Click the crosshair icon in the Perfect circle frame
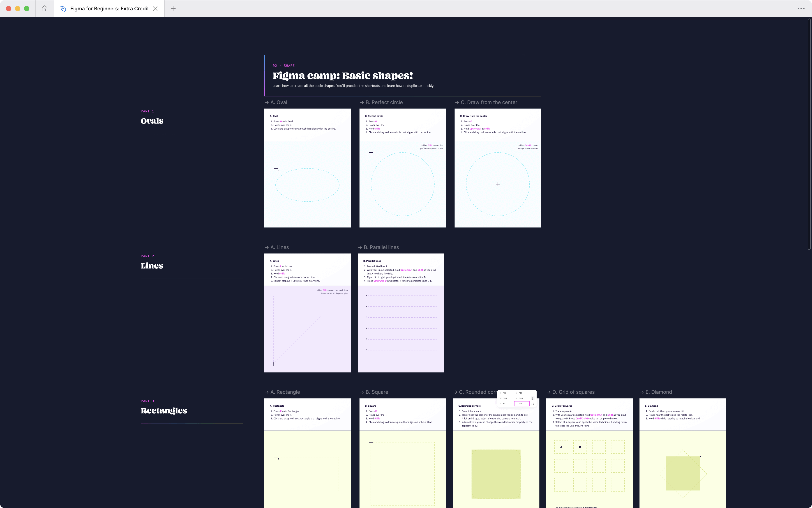The image size is (812, 508). tap(371, 153)
